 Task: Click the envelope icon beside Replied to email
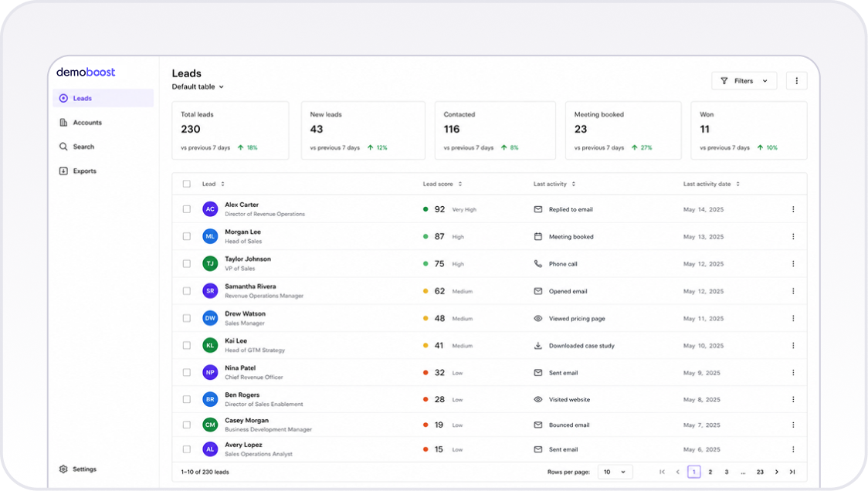click(x=537, y=209)
